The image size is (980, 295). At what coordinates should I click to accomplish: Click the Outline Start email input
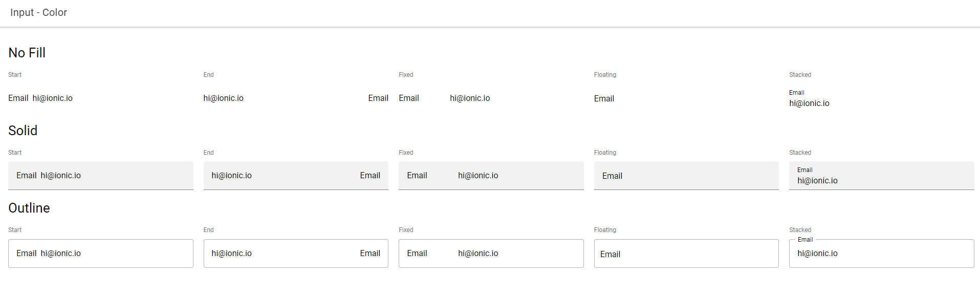coord(100,254)
